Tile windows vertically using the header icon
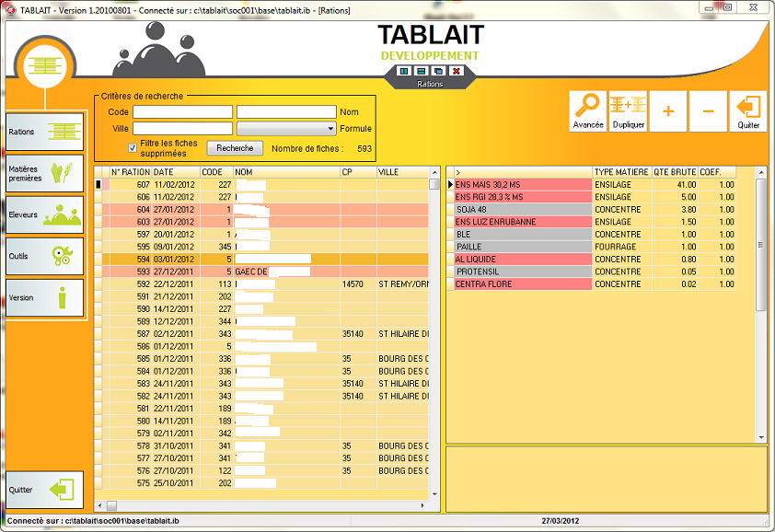This screenshot has width=775, height=532. [404, 71]
